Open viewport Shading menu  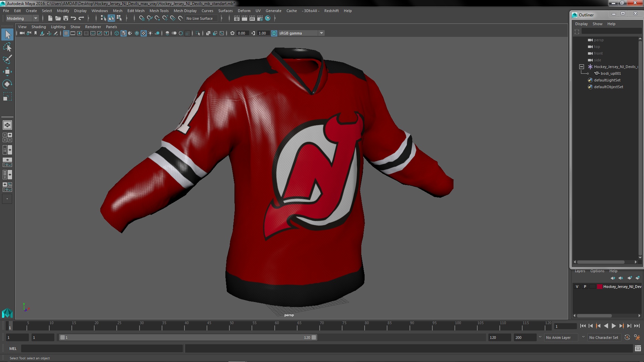coord(39,27)
